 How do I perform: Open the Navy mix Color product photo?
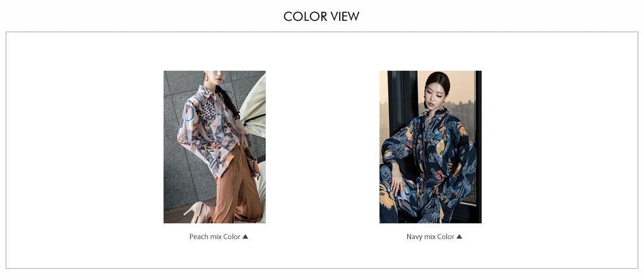[x=431, y=147]
